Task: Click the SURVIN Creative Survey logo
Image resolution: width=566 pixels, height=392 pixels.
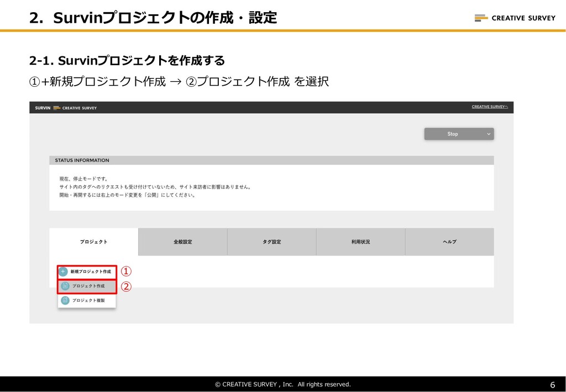Action: pos(66,108)
